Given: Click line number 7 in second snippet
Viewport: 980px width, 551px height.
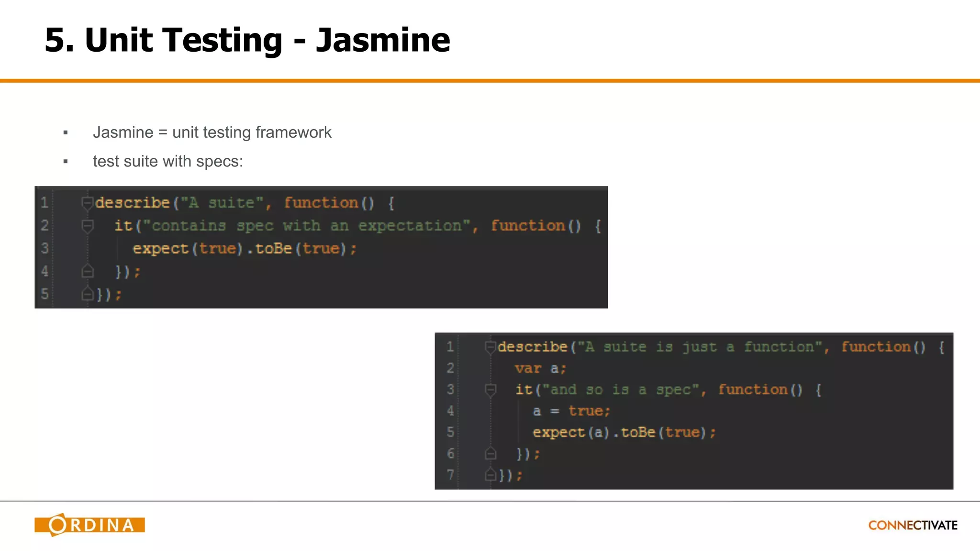Looking at the screenshot, I should click(450, 474).
